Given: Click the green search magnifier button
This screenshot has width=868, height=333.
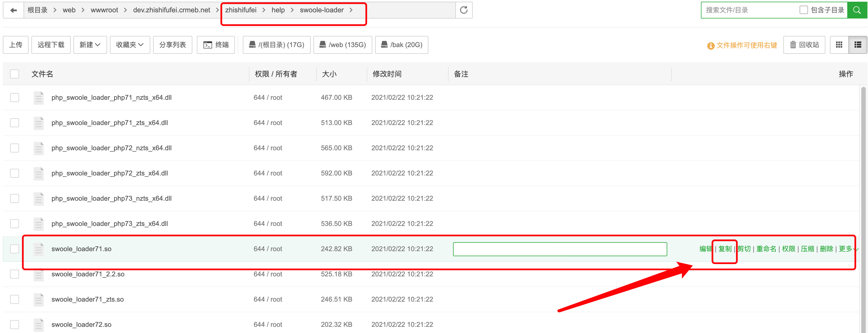Looking at the screenshot, I should coord(857,10).
